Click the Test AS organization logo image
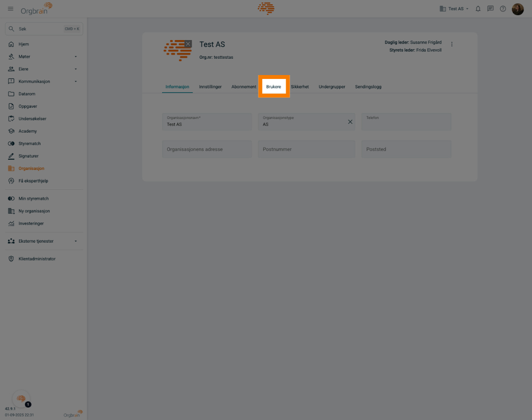 pyautogui.click(x=178, y=51)
